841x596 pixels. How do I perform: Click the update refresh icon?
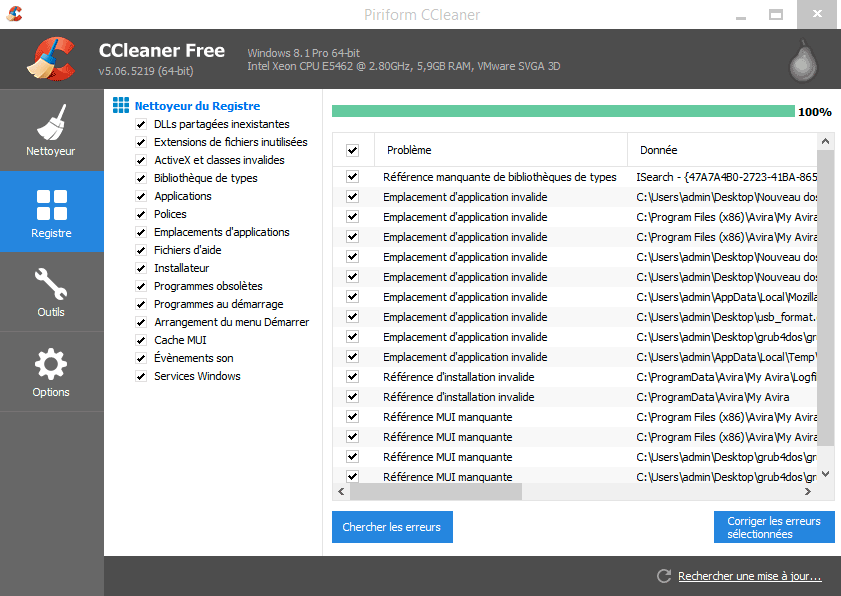(x=664, y=576)
